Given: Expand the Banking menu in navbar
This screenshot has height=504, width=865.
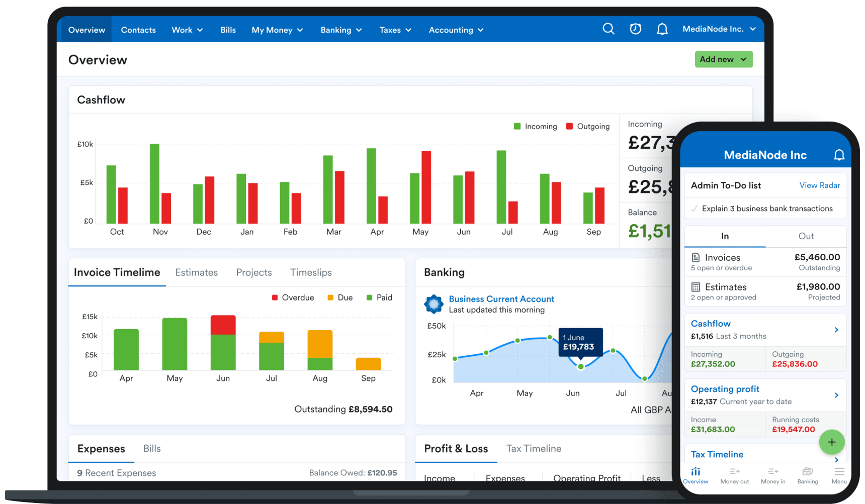Looking at the screenshot, I should (341, 30).
